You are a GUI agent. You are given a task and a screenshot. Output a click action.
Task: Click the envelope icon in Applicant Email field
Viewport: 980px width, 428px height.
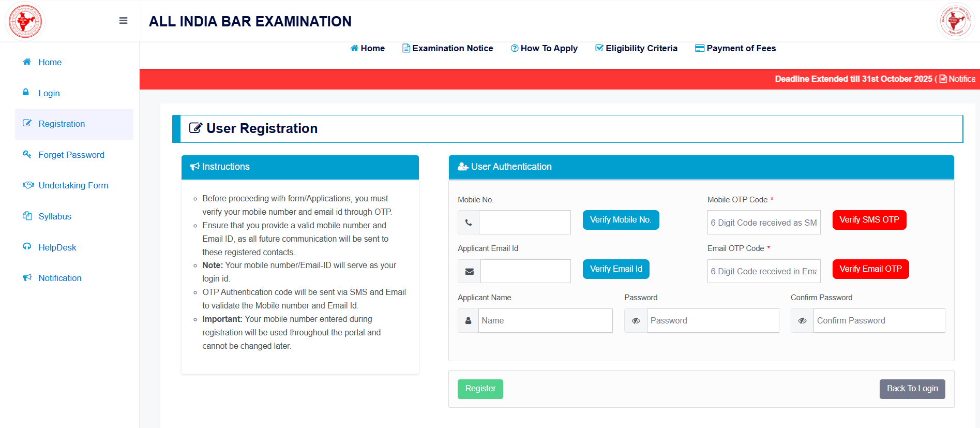pyautogui.click(x=470, y=271)
